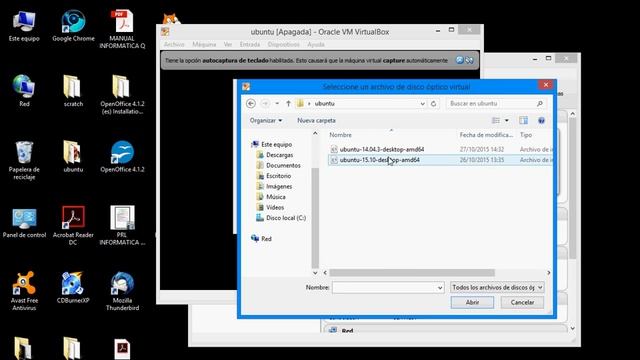The width and height of the screenshot is (640, 360).
Task: Open Panel de control desktop icon
Action: click(x=24, y=222)
